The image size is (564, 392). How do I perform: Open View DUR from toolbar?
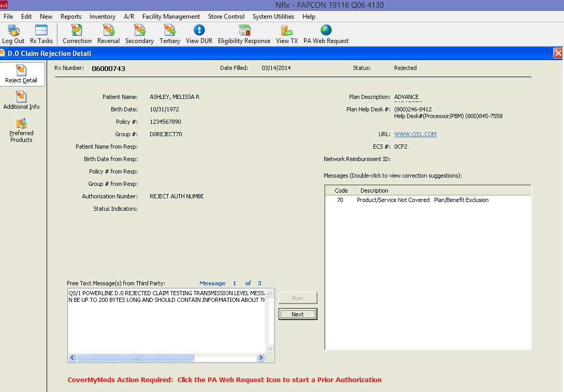pos(199,34)
